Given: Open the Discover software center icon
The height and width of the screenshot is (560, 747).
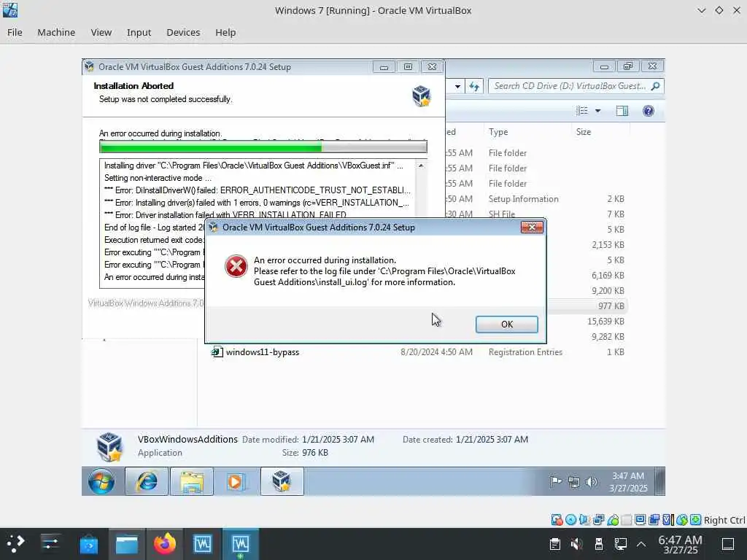Looking at the screenshot, I should [x=88, y=544].
